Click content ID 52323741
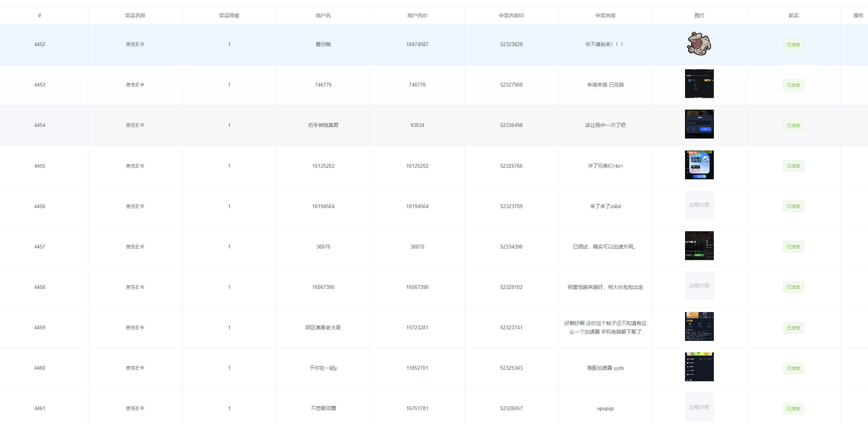 (511, 327)
